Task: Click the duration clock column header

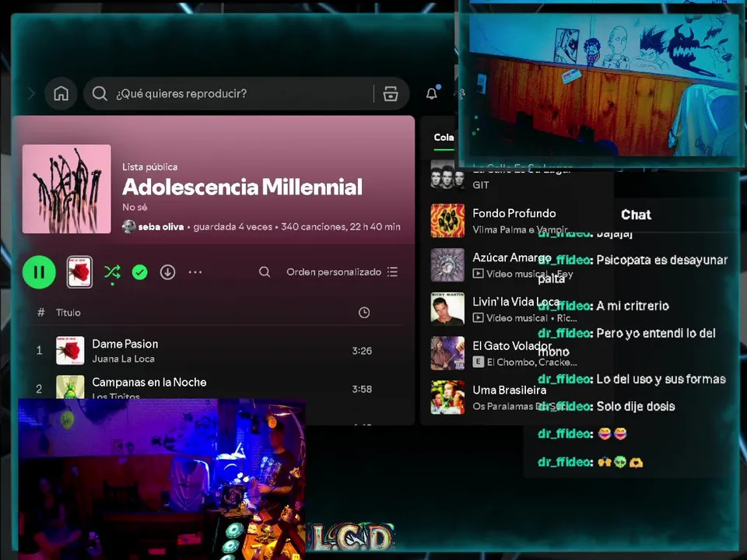Action: coord(364,313)
